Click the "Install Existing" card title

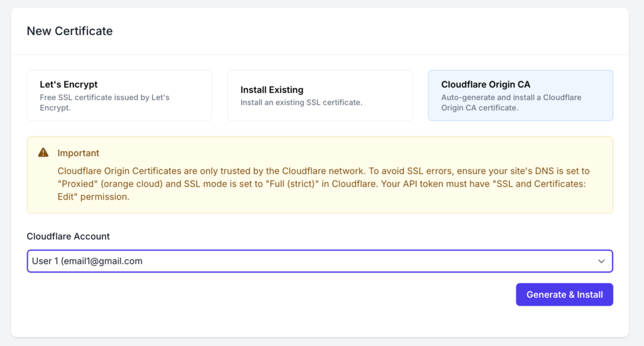click(272, 90)
